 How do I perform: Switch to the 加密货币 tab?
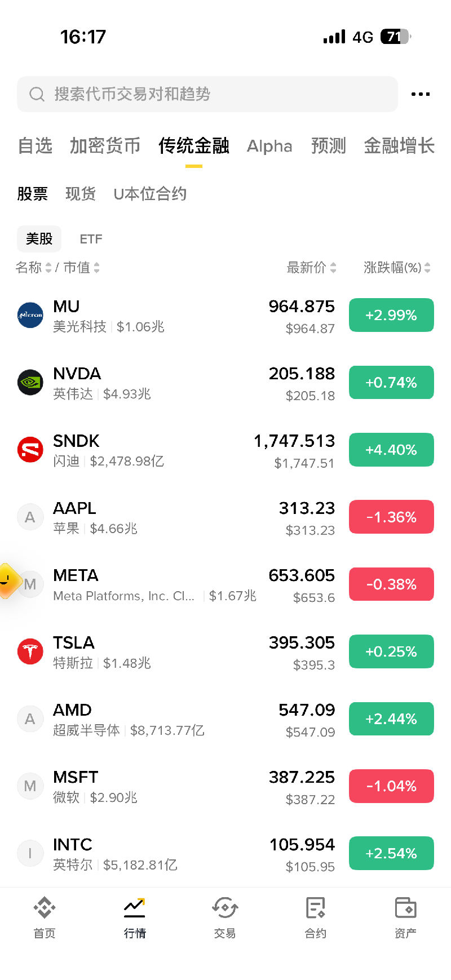[x=105, y=146]
